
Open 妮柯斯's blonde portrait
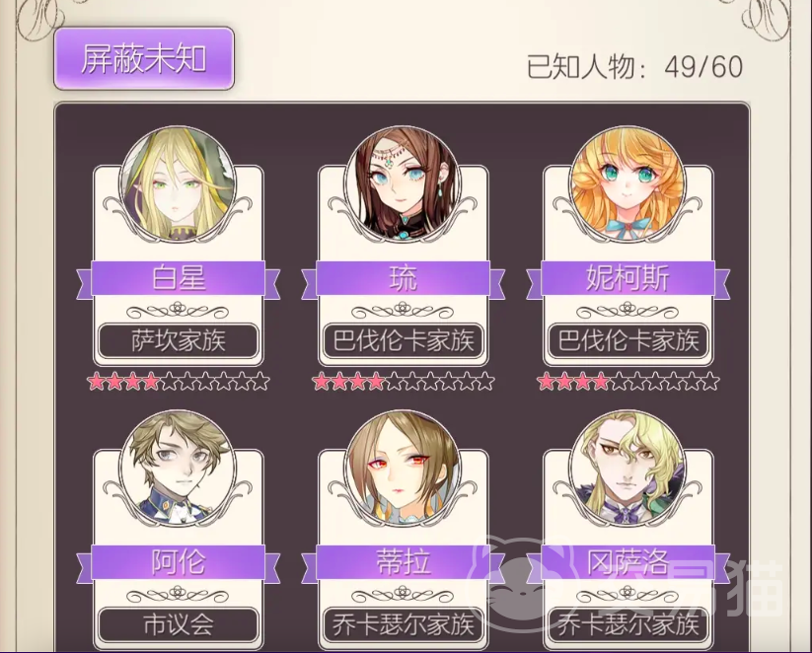[x=627, y=184]
